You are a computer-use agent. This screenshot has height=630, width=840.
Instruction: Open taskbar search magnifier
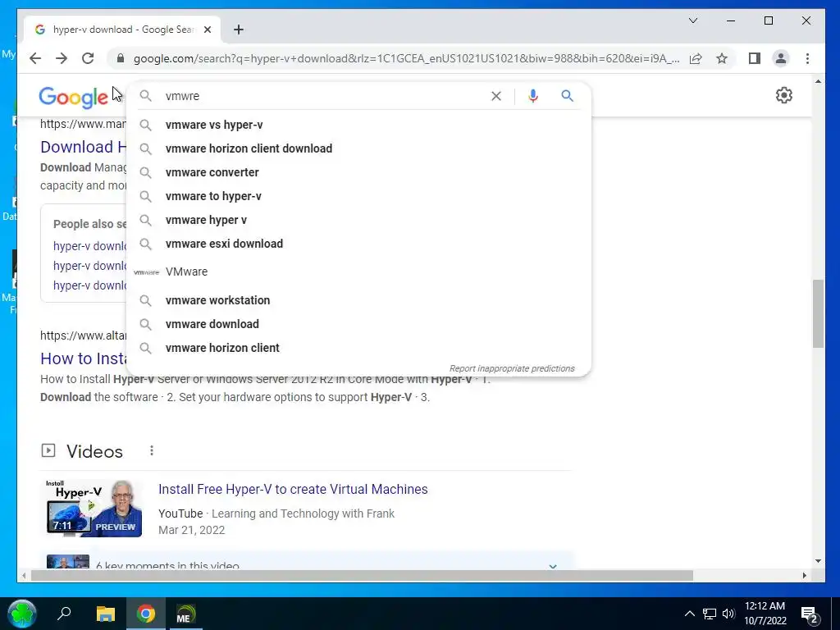[x=64, y=614]
